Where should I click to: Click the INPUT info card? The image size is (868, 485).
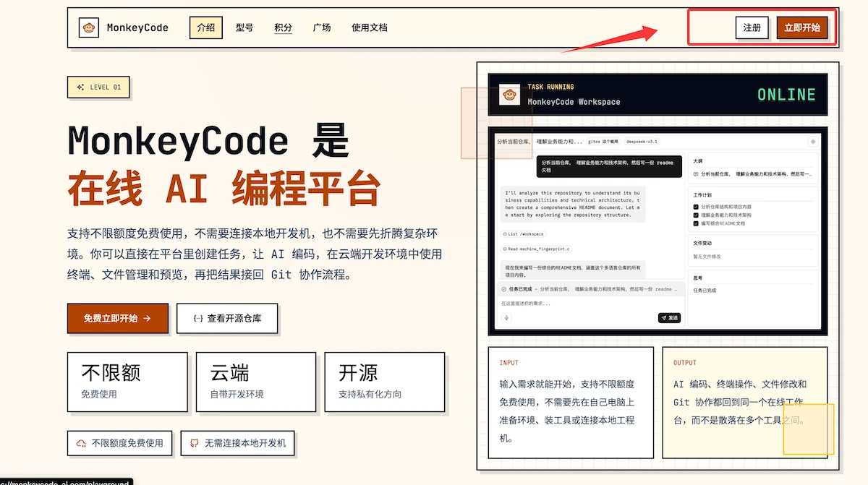571,403
